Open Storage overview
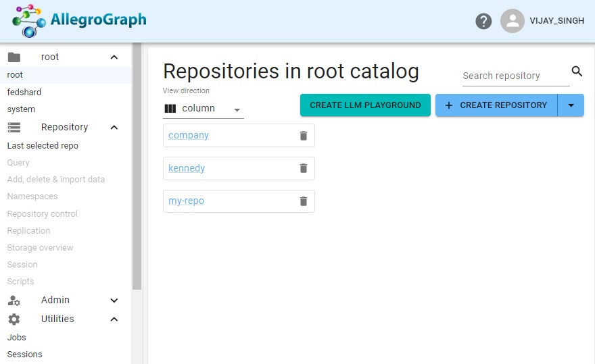The width and height of the screenshot is (595, 364). click(40, 248)
